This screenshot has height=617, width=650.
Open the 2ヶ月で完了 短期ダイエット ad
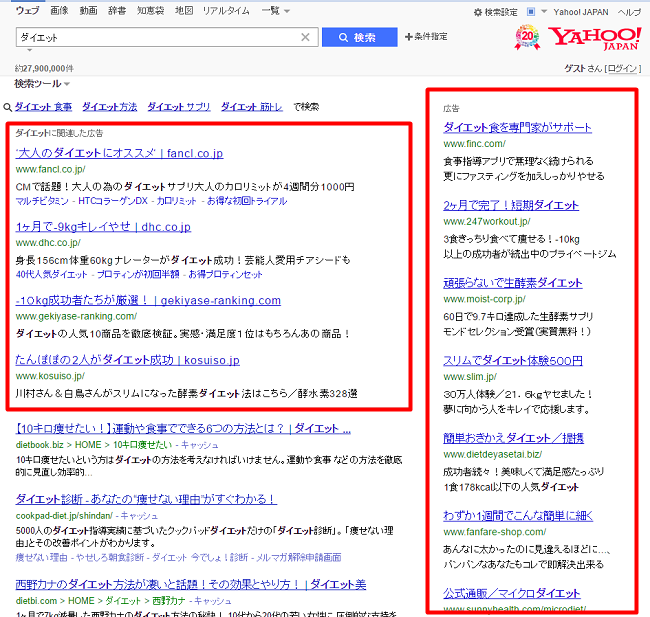coord(510,205)
